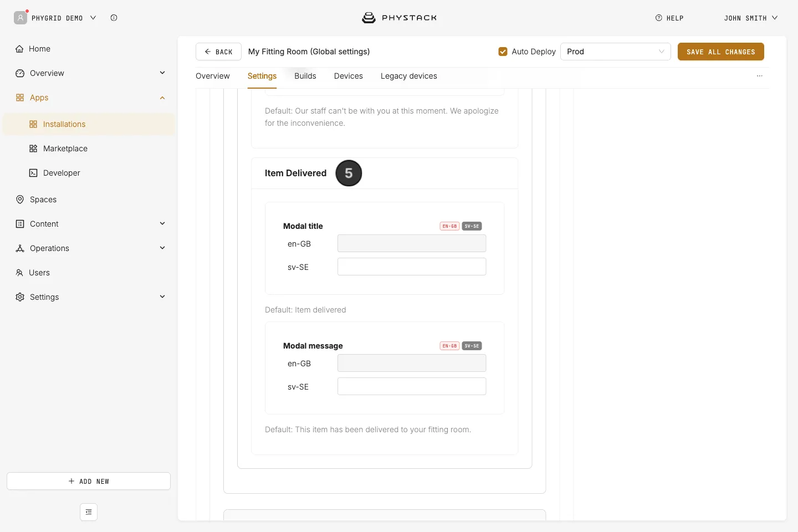This screenshot has height=532, width=798.
Task: Click the sv-SE Modal title input field
Action: pyautogui.click(x=412, y=267)
